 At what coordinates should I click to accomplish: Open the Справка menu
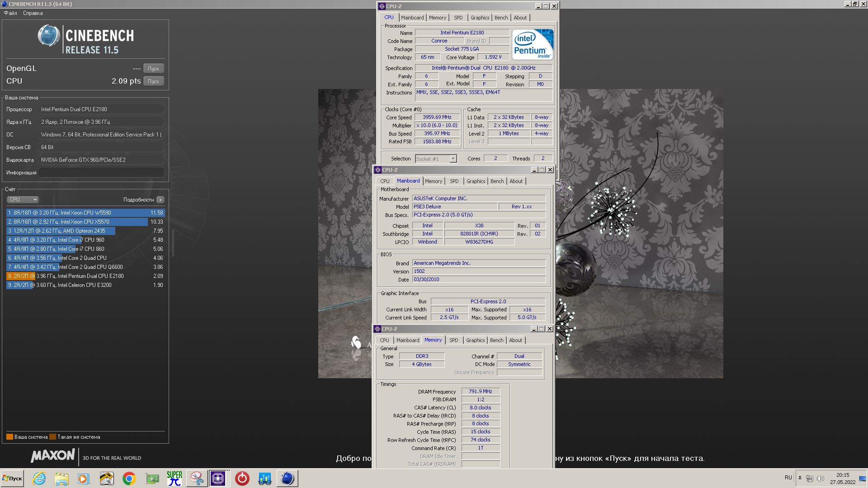pos(33,13)
